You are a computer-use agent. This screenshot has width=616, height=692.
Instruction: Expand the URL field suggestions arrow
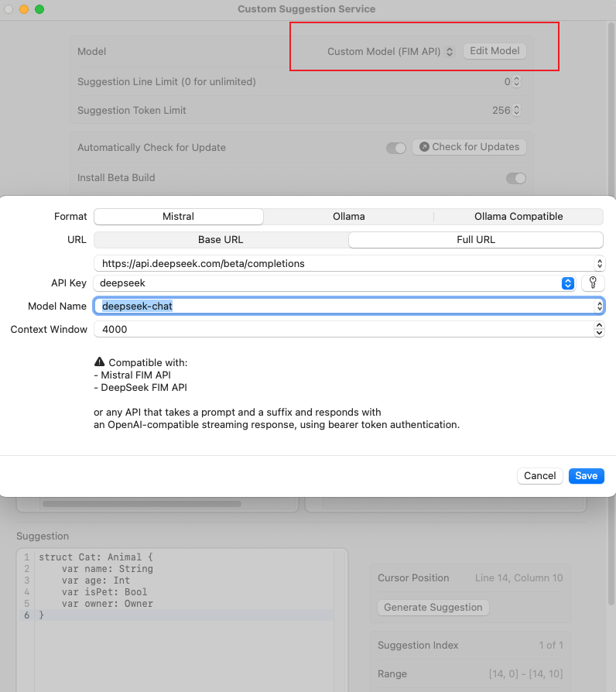pos(599,264)
